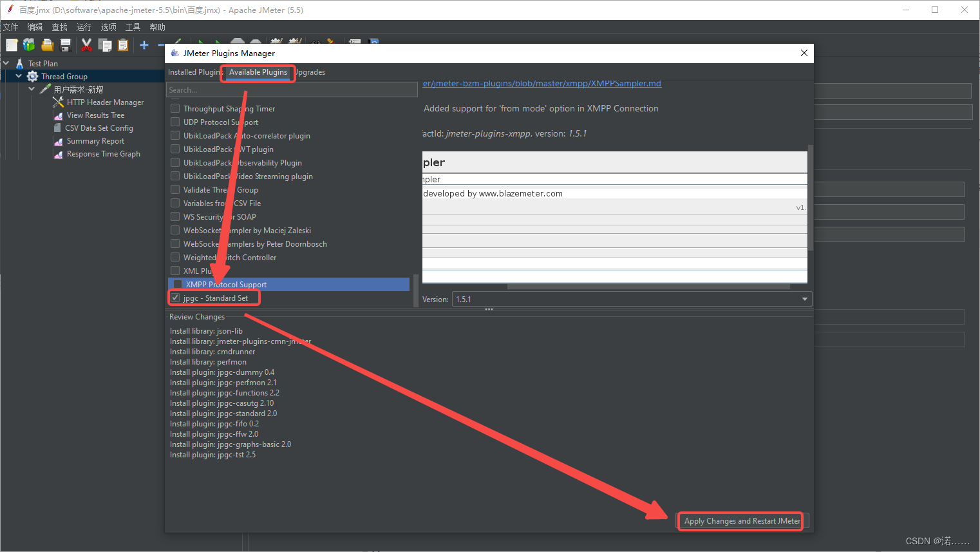Screen dimensions: 980x552
Task: Check the Validate Thread Group checkbox
Action: pos(175,189)
